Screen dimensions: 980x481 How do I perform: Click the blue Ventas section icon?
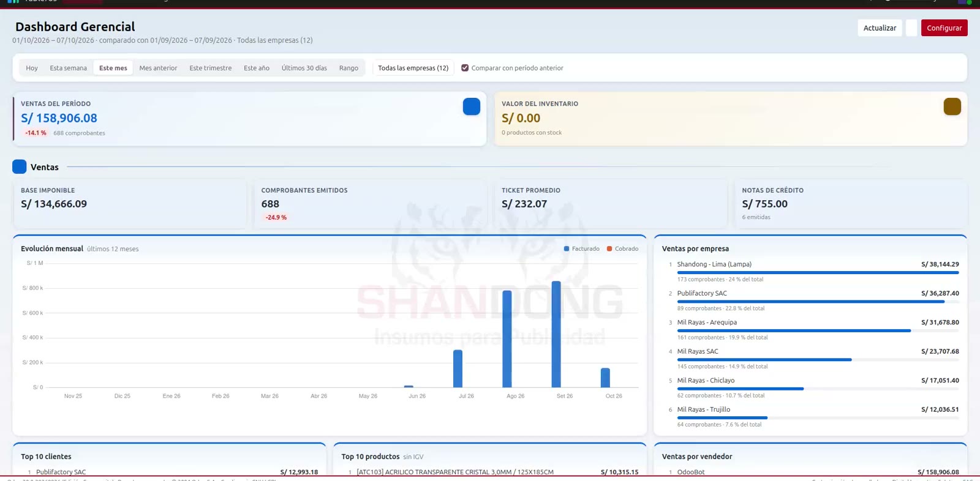click(20, 166)
